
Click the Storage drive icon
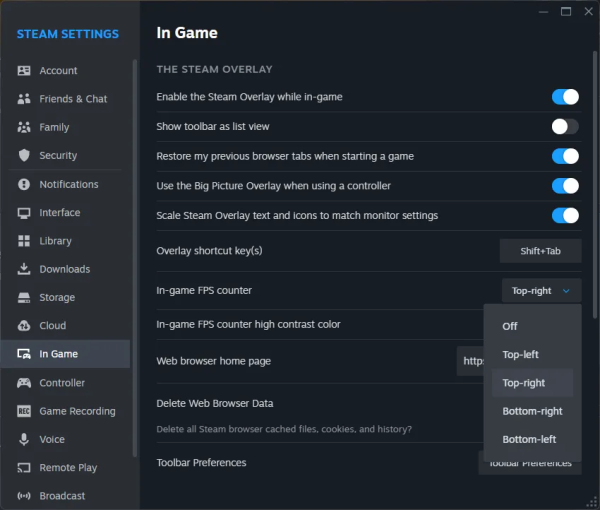[24, 297]
